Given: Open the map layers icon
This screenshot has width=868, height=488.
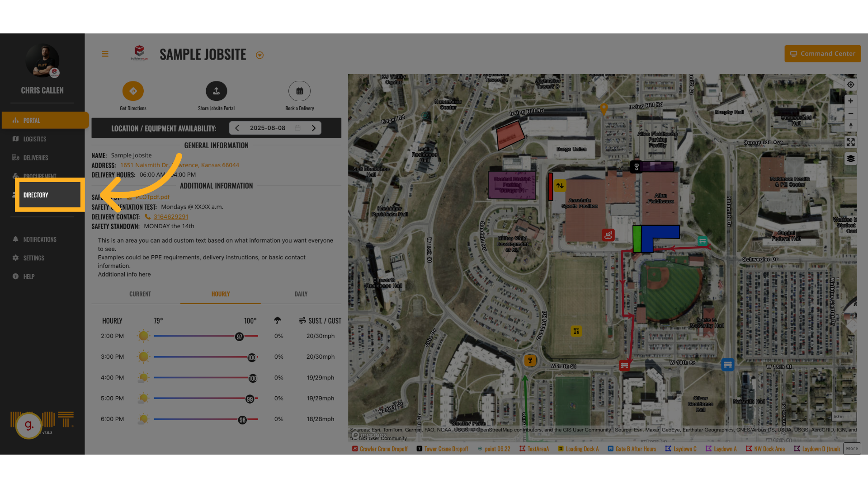Looking at the screenshot, I should (850, 159).
